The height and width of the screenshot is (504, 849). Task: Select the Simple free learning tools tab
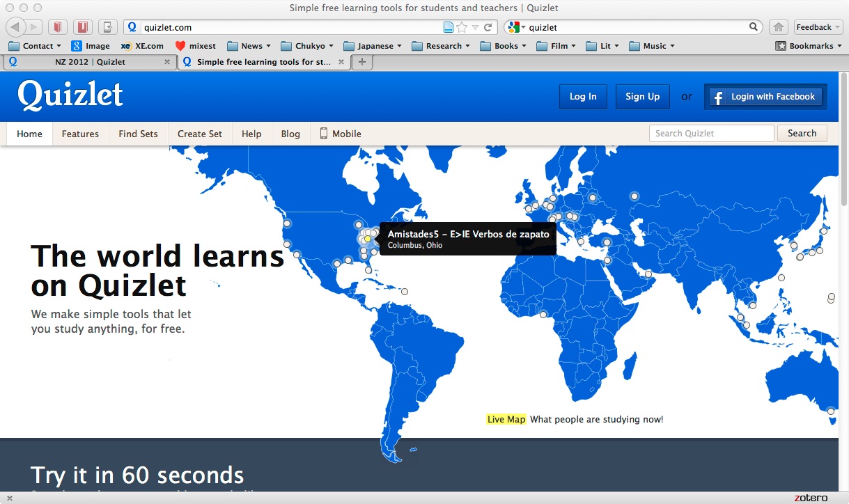264,62
